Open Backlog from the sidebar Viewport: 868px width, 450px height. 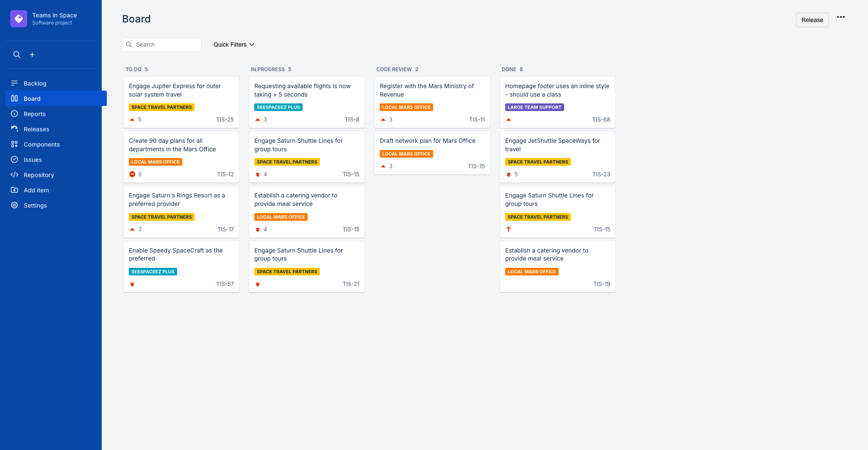(x=35, y=83)
